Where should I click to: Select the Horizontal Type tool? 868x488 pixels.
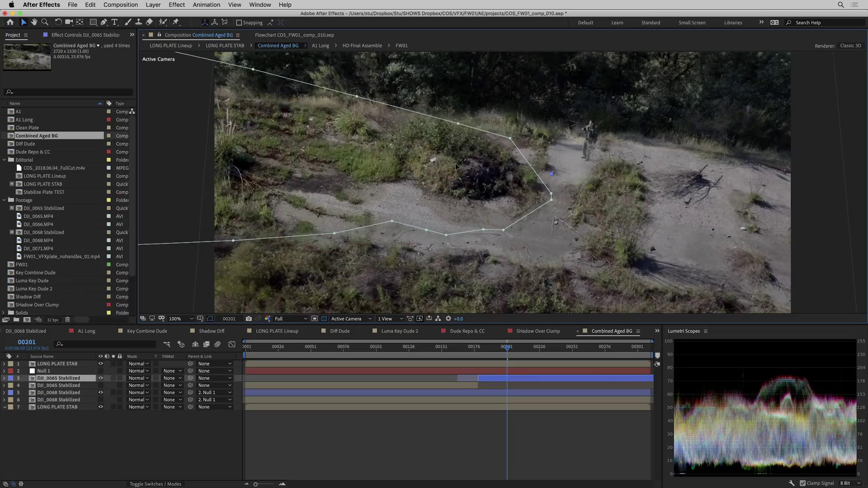[x=115, y=22]
